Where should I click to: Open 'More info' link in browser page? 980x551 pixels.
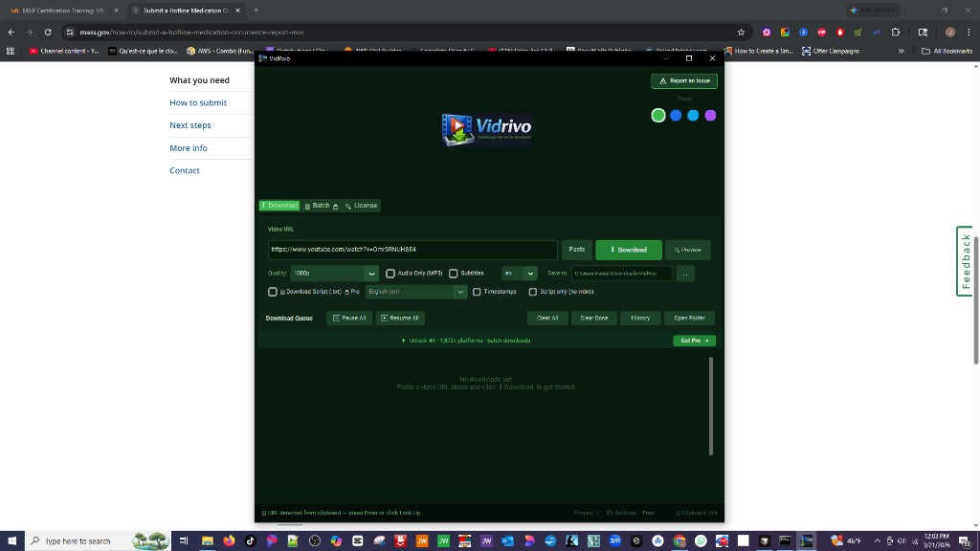(x=189, y=148)
